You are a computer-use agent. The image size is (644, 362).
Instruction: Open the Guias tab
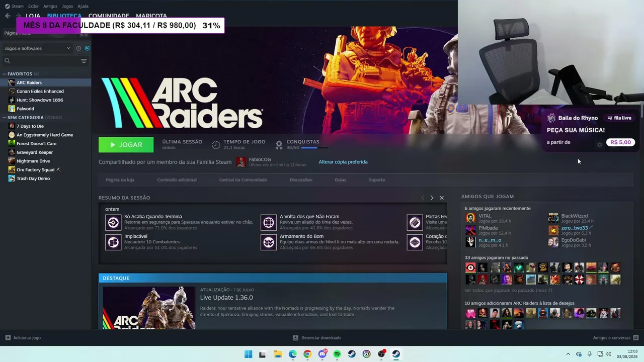[x=340, y=180]
